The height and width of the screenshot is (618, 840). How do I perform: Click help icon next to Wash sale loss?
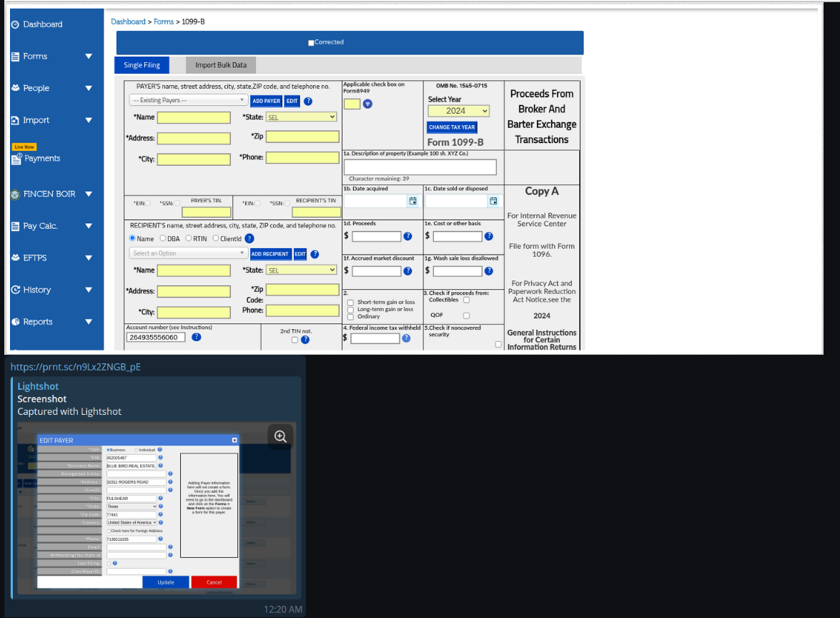click(x=488, y=270)
